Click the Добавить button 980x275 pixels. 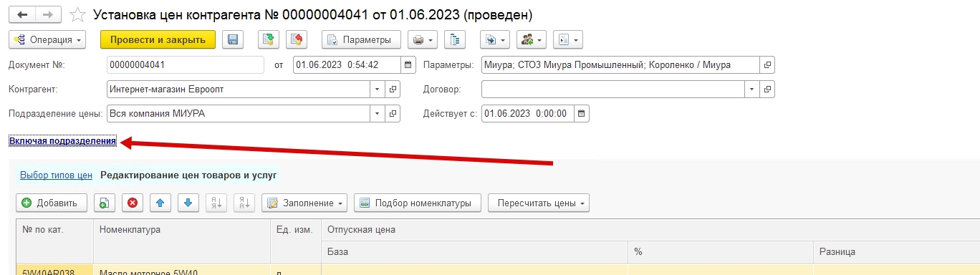point(51,203)
